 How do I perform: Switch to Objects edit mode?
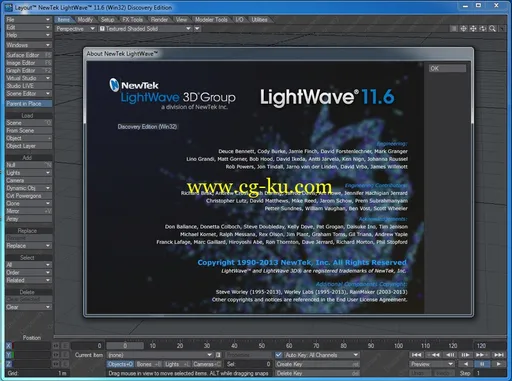(x=120, y=364)
